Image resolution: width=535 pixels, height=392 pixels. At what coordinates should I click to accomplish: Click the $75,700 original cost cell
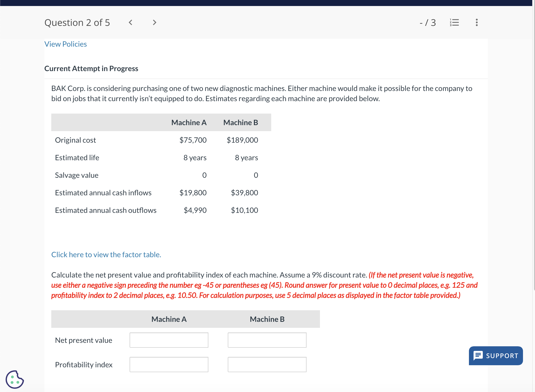pyautogui.click(x=193, y=140)
